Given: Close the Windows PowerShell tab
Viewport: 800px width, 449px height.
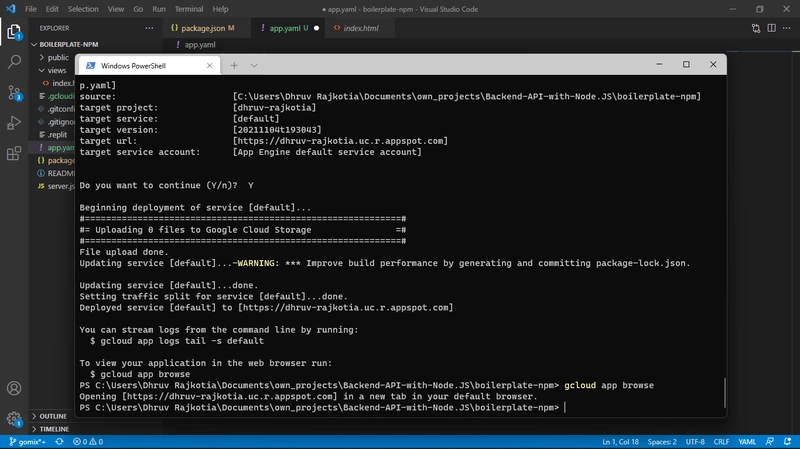Looking at the screenshot, I should click(209, 65).
